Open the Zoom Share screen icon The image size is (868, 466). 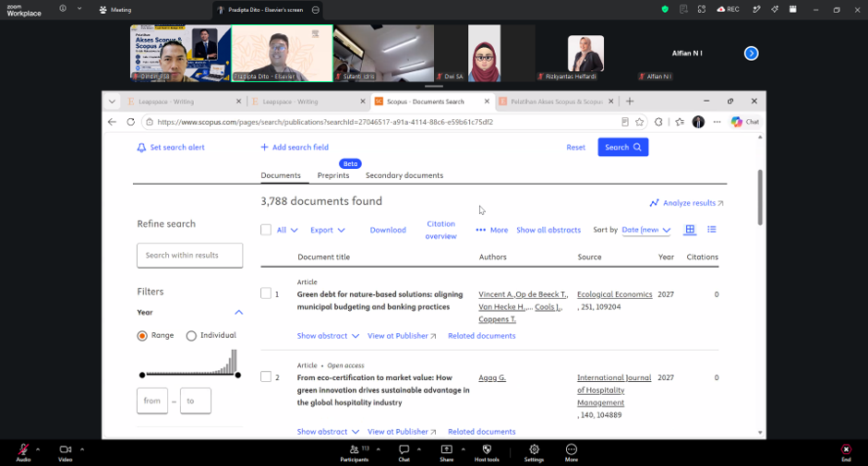click(x=446, y=449)
